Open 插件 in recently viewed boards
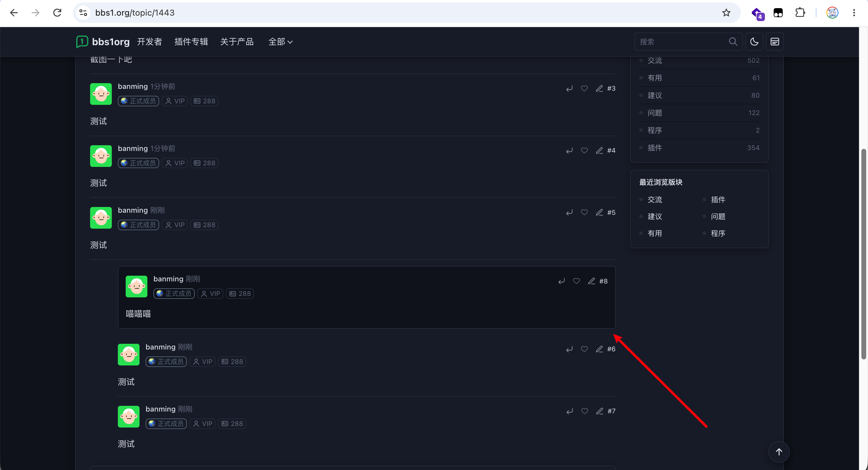The height and width of the screenshot is (470, 868). coord(718,199)
